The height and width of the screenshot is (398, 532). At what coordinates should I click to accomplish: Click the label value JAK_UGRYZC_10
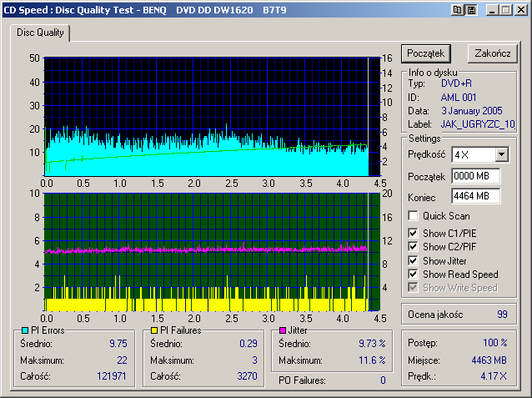pos(478,124)
